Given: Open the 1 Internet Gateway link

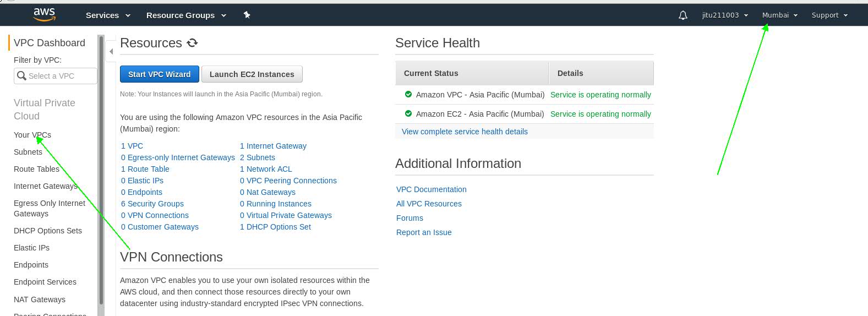Looking at the screenshot, I should tap(273, 146).
